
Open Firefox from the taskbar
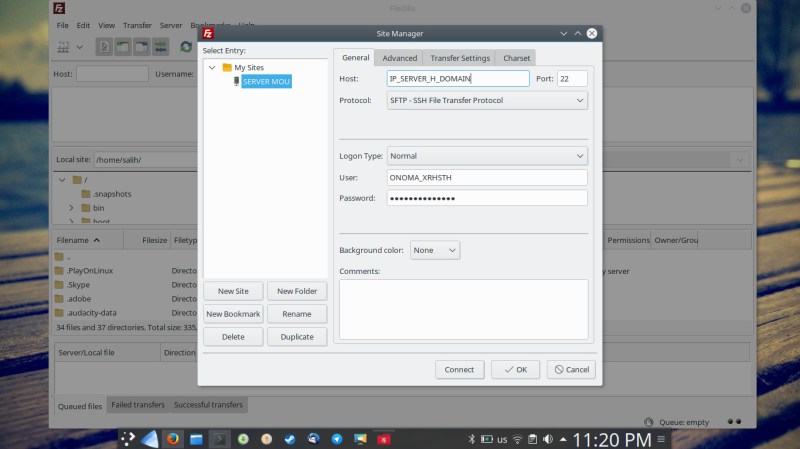tap(173, 439)
